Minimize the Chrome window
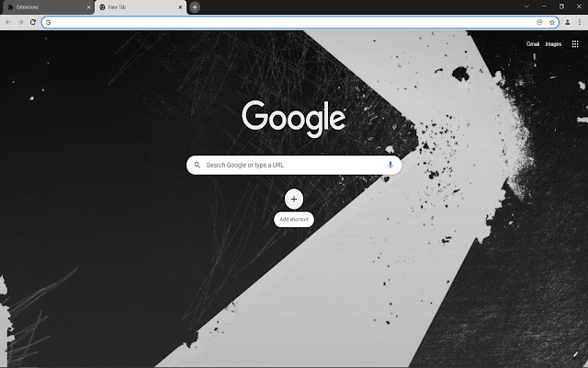Image resolution: width=588 pixels, height=368 pixels. click(x=544, y=6)
